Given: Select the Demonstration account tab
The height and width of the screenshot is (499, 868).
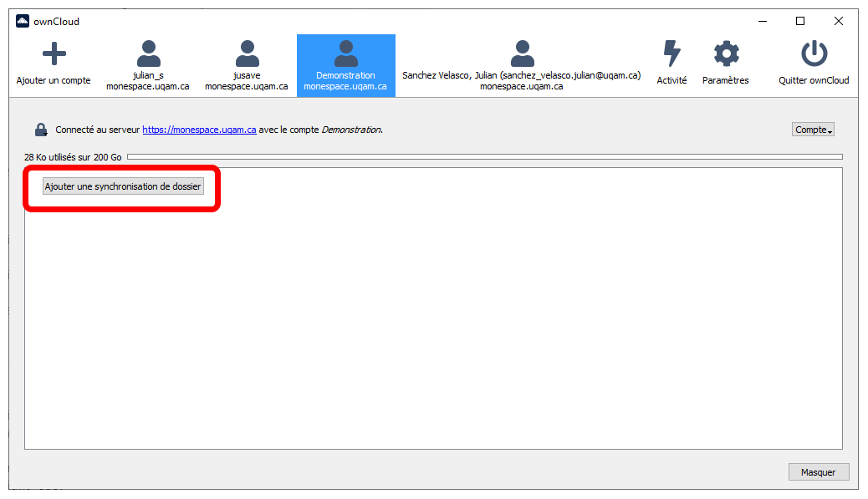Looking at the screenshot, I should [346, 65].
